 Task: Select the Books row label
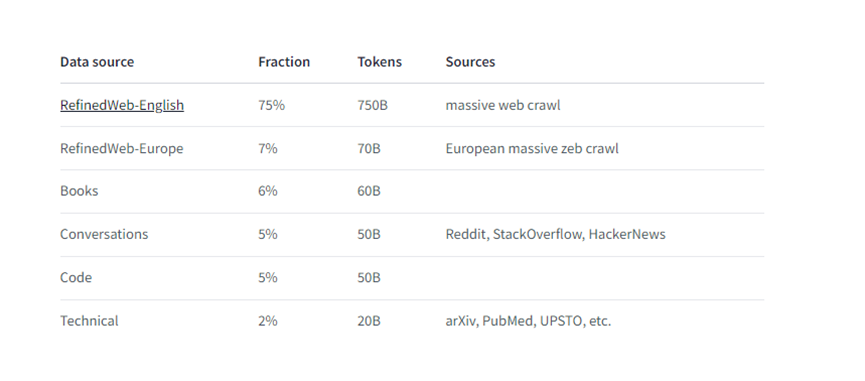click(x=79, y=191)
